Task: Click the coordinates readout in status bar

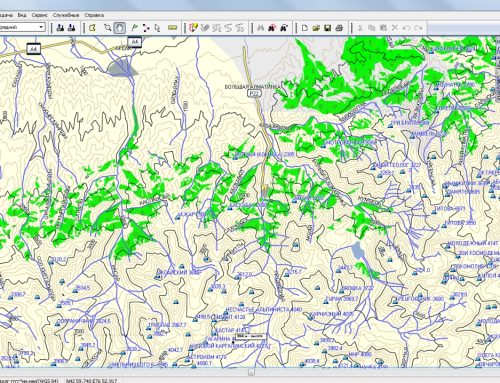Action: 91,380
